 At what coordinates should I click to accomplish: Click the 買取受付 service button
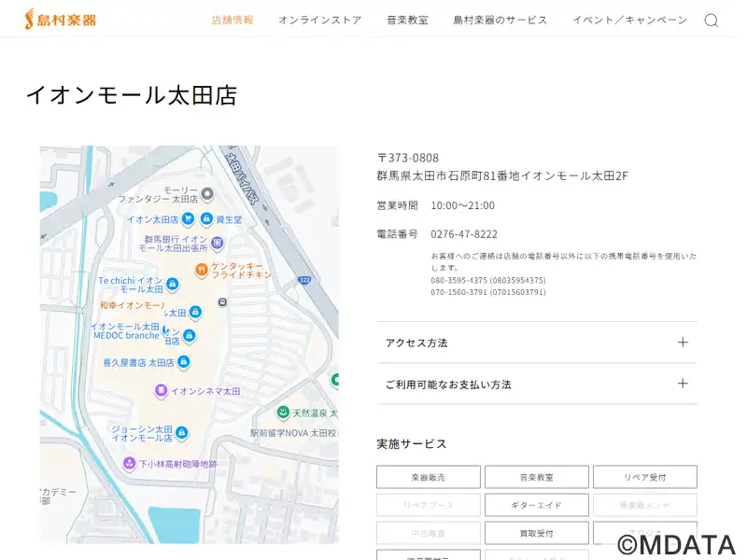tap(536, 533)
